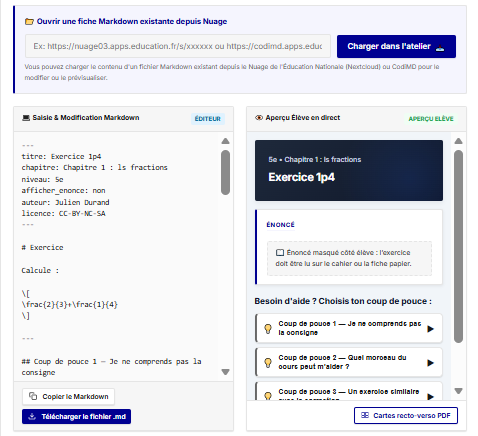
Task: Click the Markdown editor scrollbar thumb
Action: [x=225, y=172]
